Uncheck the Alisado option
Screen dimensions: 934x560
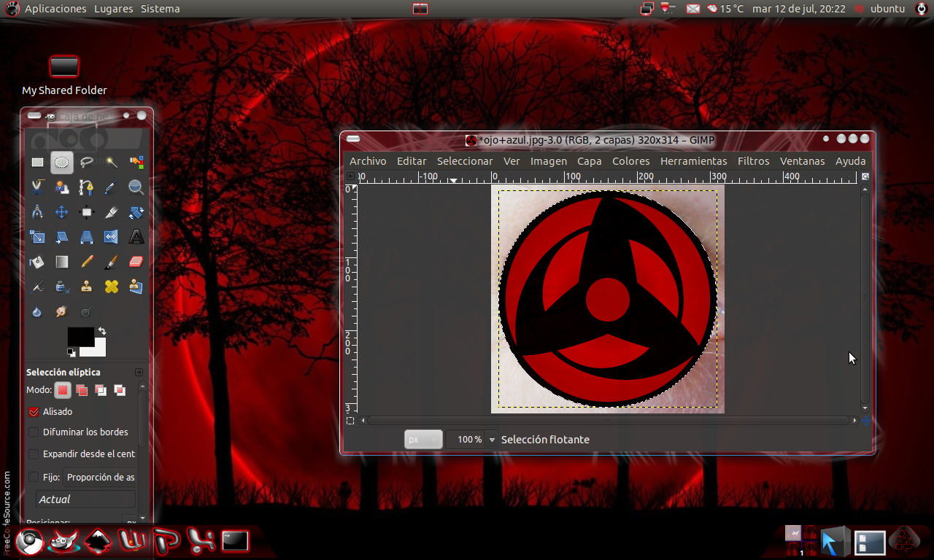point(33,411)
